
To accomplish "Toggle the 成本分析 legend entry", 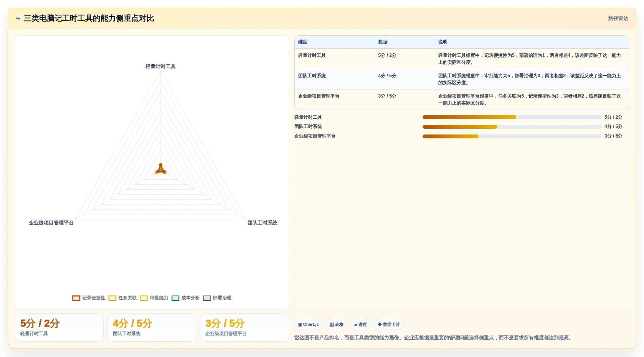I will pyautogui.click(x=185, y=298).
